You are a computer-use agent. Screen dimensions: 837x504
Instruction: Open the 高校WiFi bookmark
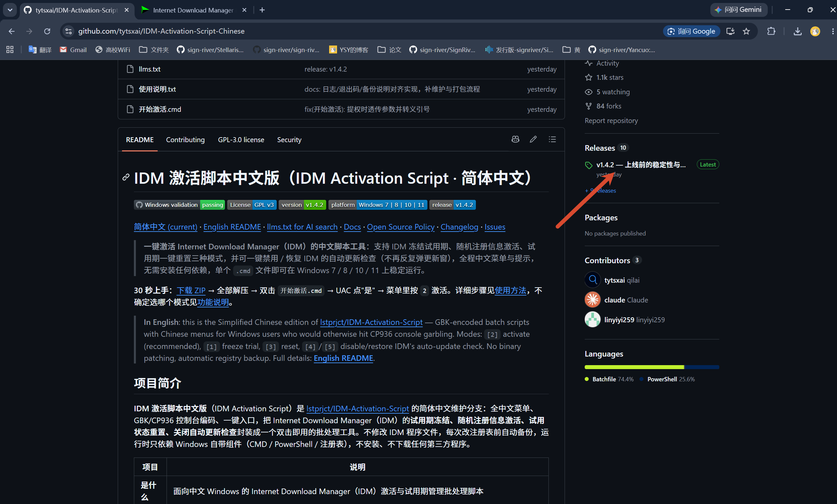113,50
